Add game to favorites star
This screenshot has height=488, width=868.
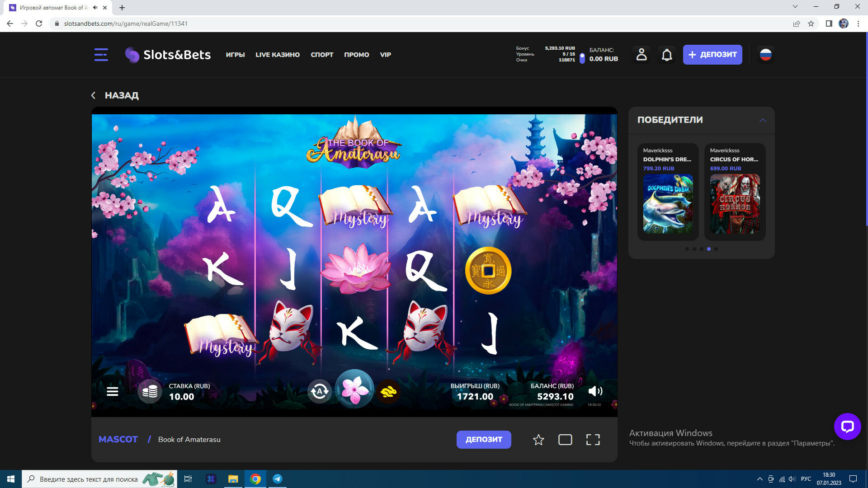coord(538,440)
